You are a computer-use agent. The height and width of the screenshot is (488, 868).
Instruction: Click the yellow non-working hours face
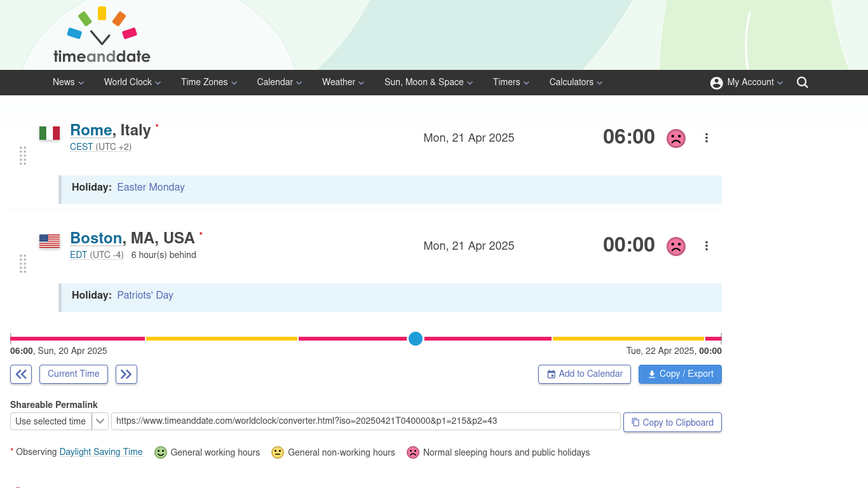(x=278, y=452)
